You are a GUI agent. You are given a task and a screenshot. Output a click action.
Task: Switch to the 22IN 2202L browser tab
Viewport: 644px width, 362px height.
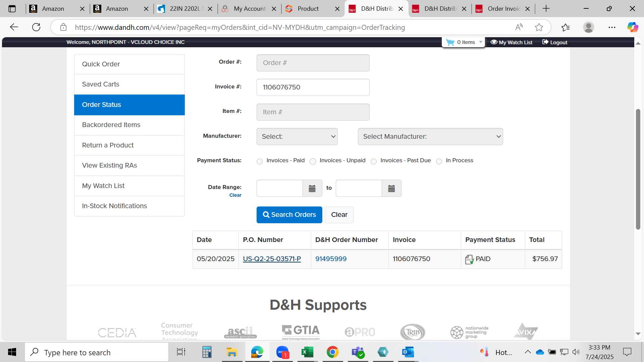pos(185,9)
